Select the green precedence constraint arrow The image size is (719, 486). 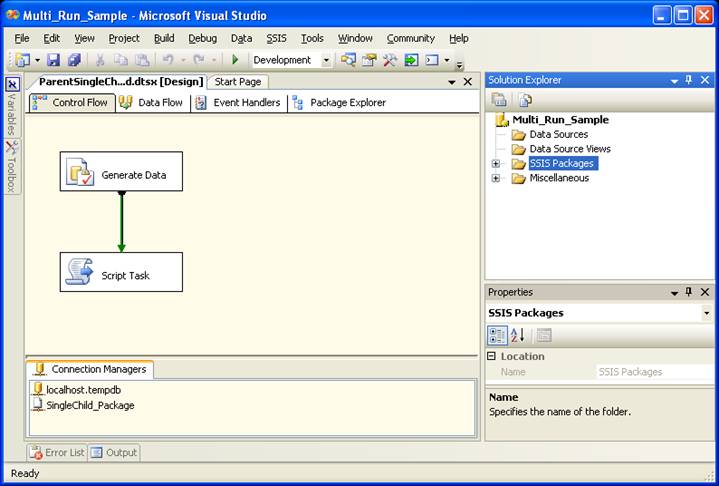(122, 221)
